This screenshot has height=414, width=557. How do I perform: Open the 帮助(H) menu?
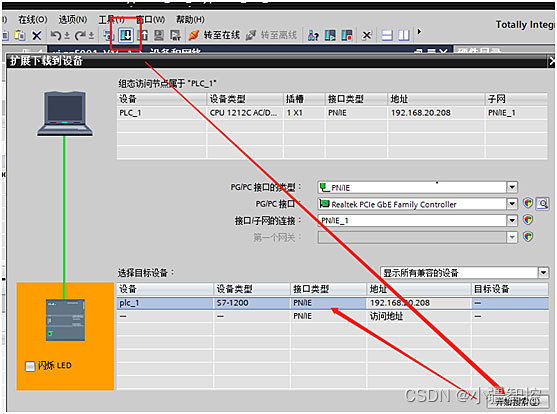(190, 20)
